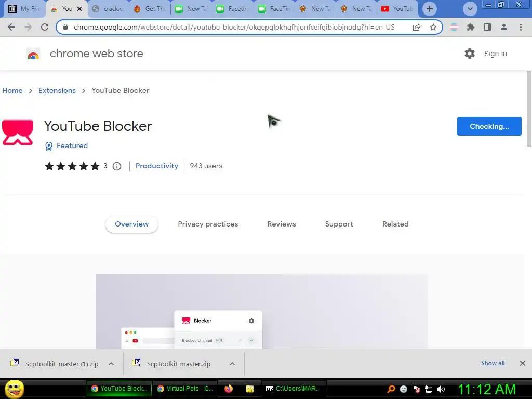
Task: Click the extension preview screenshot
Action: pos(262,312)
